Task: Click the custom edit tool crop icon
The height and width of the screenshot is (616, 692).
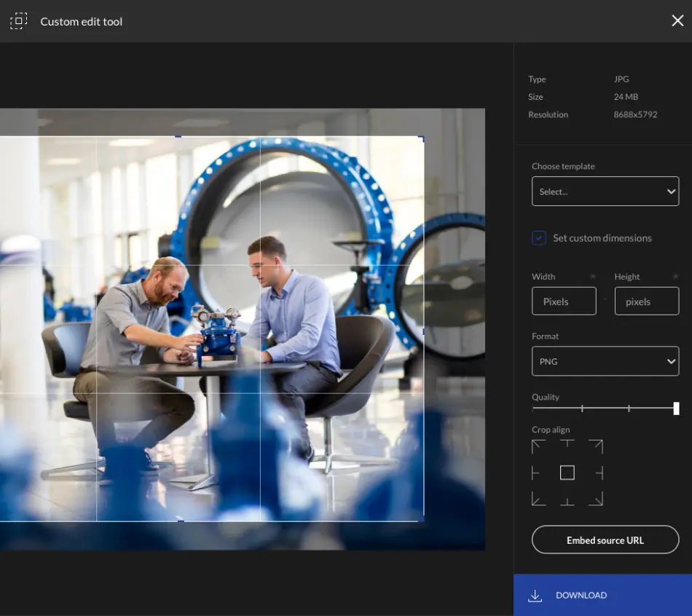Action: coord(18,20)
